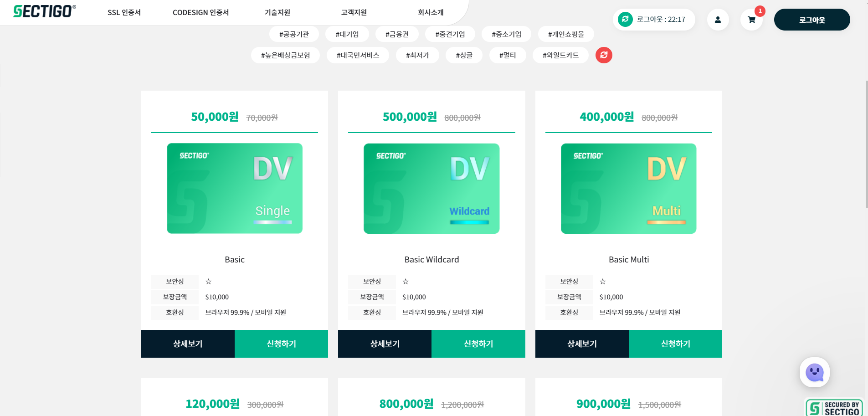Screen dimensions: 868x416
Task: Select the #대국민서비스 tag filter
Action: coord(358,55)
